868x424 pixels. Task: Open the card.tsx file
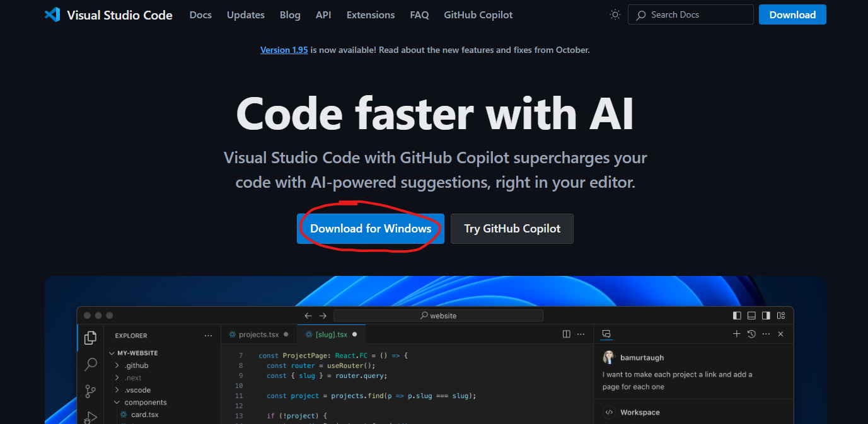145,415
